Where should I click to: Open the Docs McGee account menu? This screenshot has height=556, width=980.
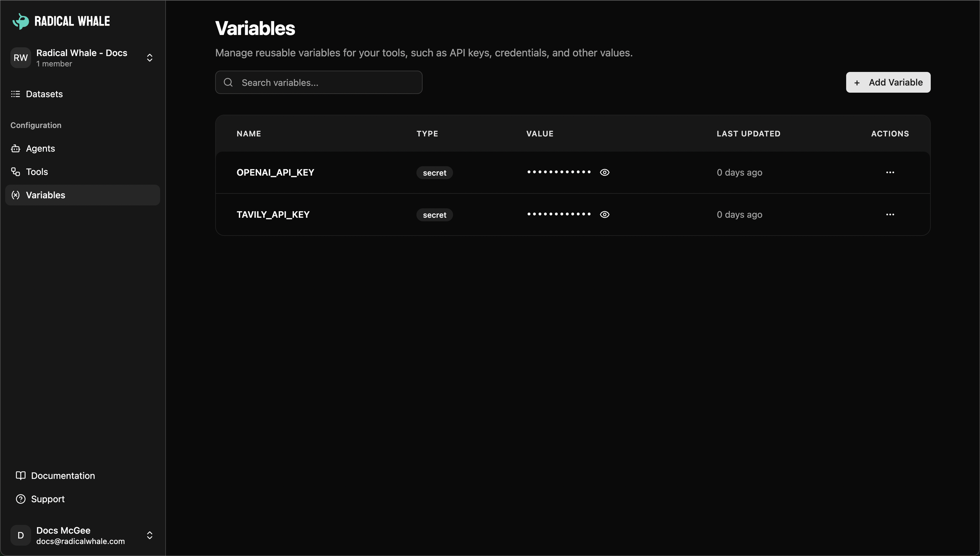click(x=150, y=535)
